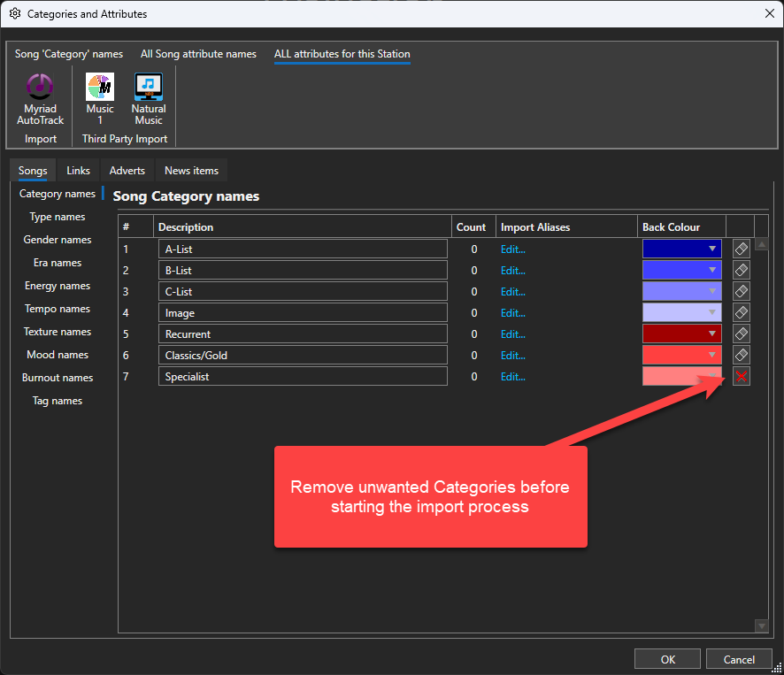The width and height of the screenshot is (784, 675).
Task: Select Tempo names in the sidebar
Action: point(58,309)
